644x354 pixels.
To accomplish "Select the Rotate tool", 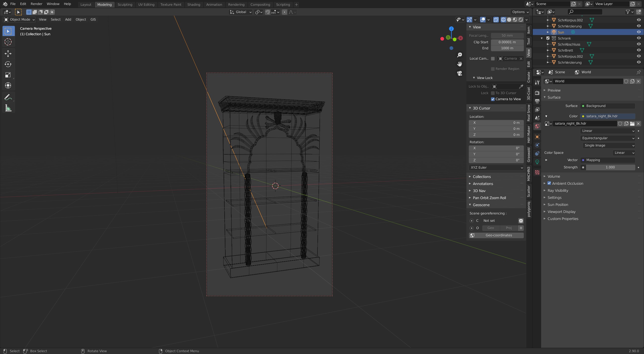I will (x=8, y=64).
